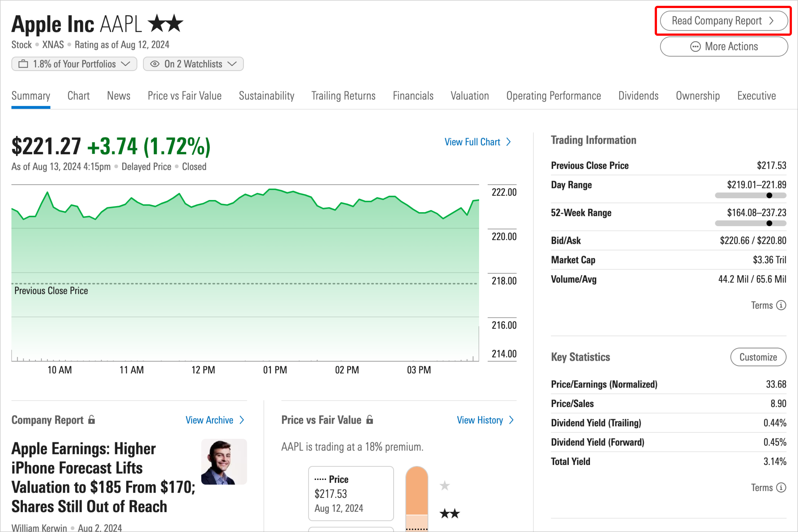
Task: Open the Apple Earnings report headline
Action: (x=103, y=478)
